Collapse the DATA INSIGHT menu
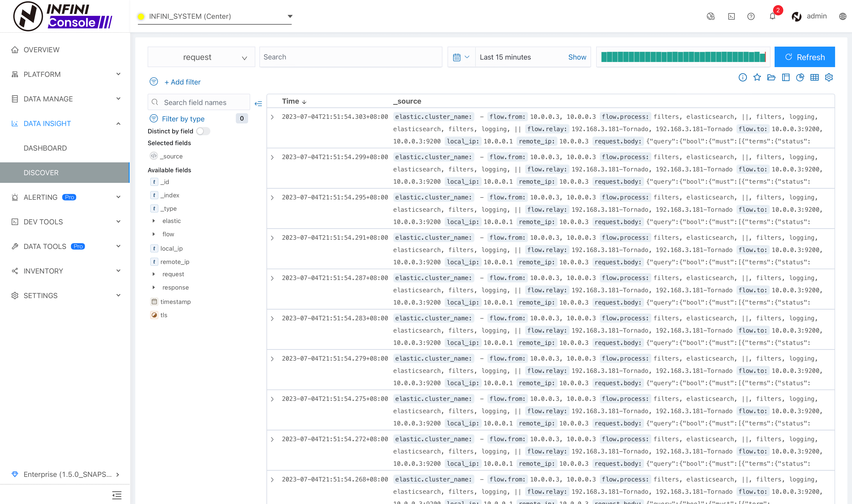The image size is (852, 504). click(65, 123)
